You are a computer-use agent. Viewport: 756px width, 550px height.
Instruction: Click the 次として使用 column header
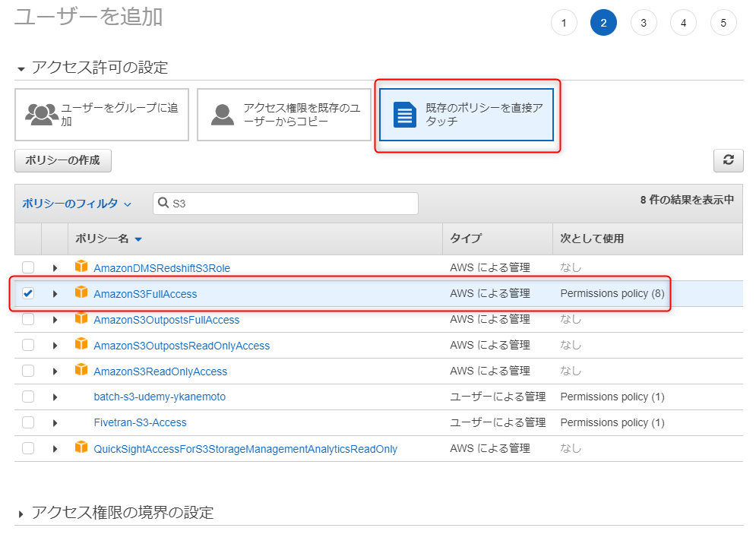pyautogui.click(x=592, y=239)
